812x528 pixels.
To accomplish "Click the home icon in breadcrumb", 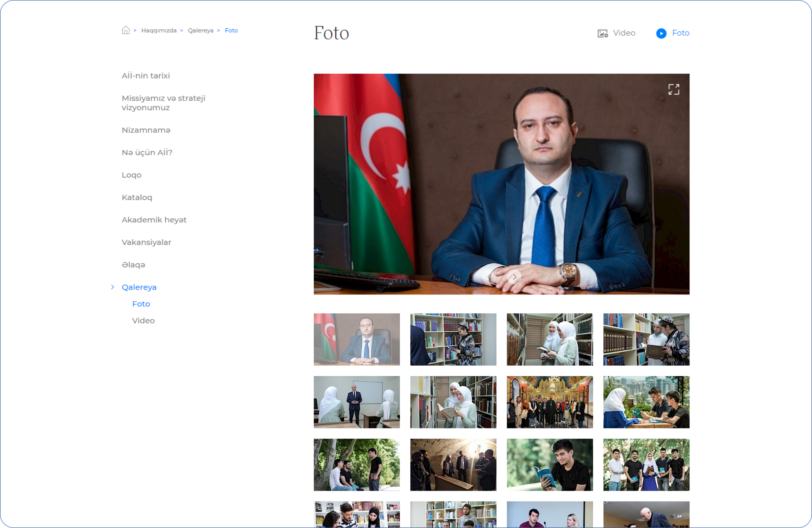I will [x=126, y=30].
